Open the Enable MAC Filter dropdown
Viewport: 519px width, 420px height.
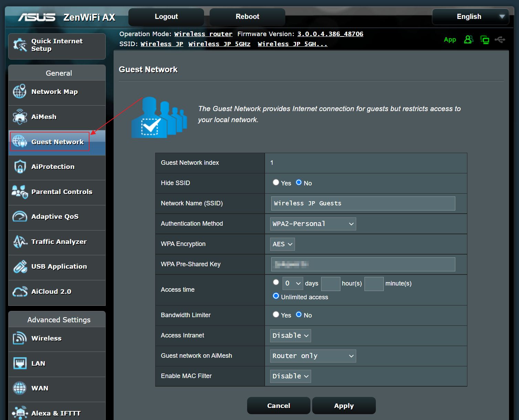click(290, 376)
